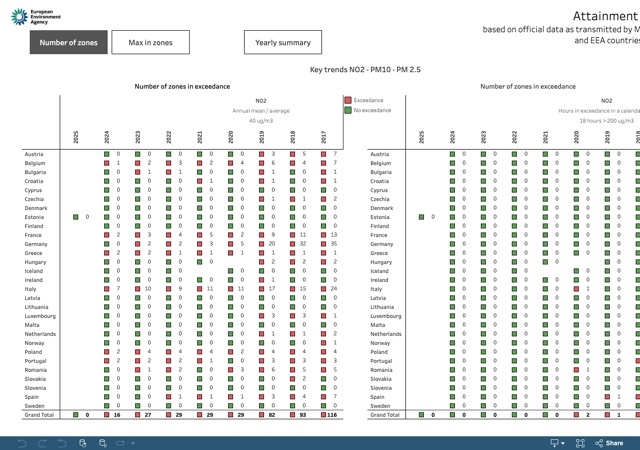
Task: Click the 'Annual mean / average' subtitle
Action: (261, 111)
